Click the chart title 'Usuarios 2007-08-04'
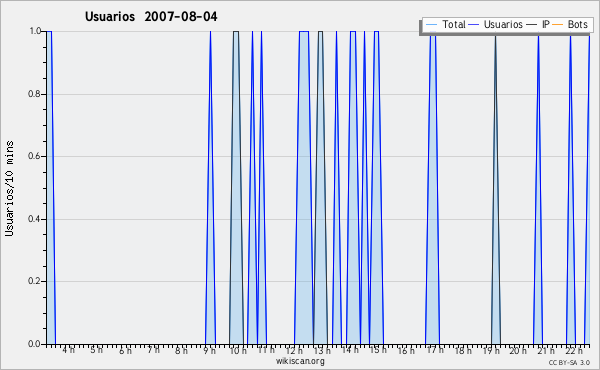This screenshot has width=600, height=370. coord(151,17)
